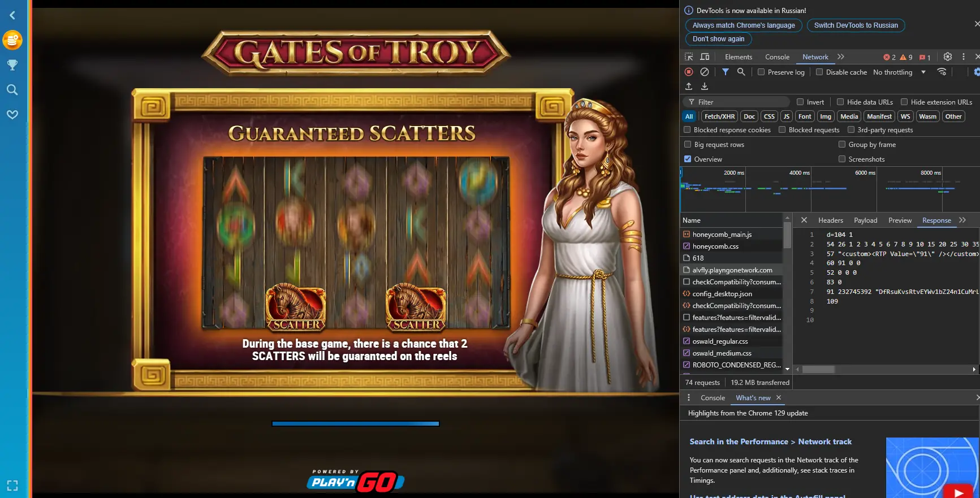980x498 pixels.
Task: Enable Disable cache checkbox
Action: click(x=819, y=72)
